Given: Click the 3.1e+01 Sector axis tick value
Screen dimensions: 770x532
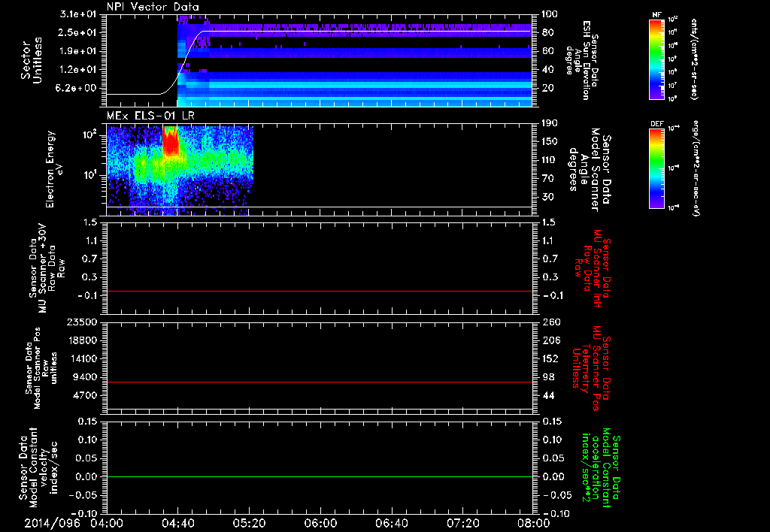Looking at the screenshot, I should point(78,14).
